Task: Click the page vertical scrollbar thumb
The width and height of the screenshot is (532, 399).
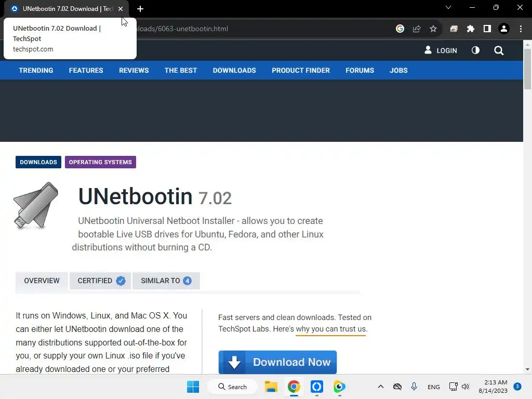Action: [527, 69]
